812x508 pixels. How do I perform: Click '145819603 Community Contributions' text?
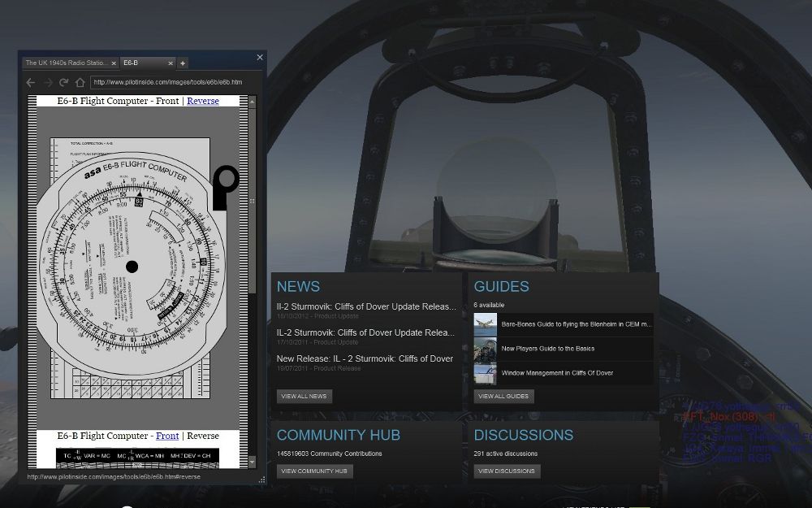330,454
